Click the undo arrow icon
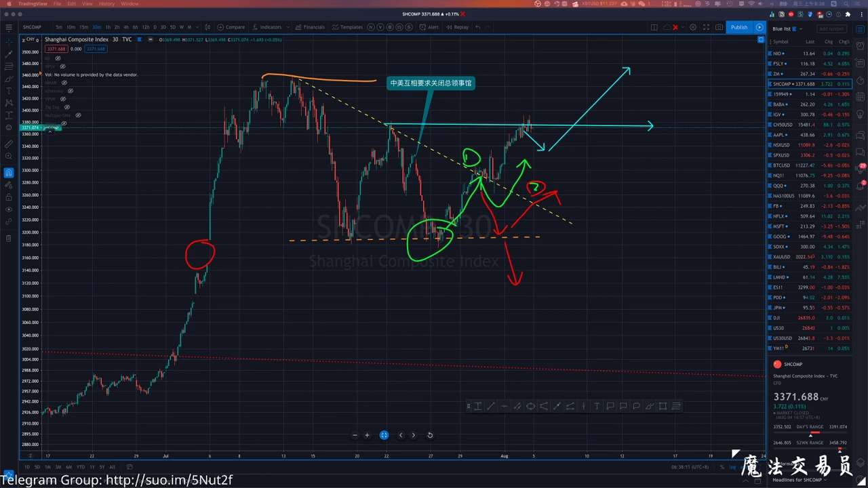 tap(478, 27)
